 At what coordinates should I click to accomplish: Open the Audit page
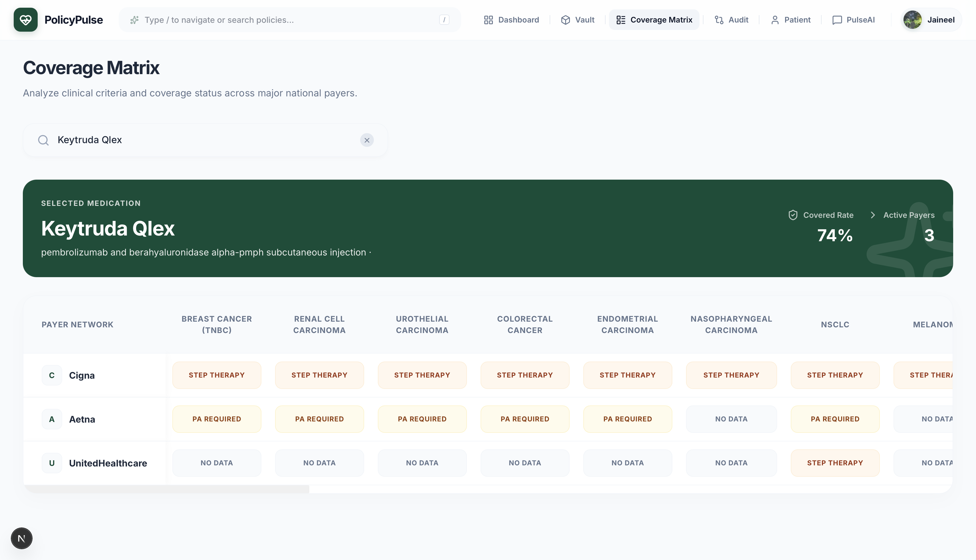point(731,20)
